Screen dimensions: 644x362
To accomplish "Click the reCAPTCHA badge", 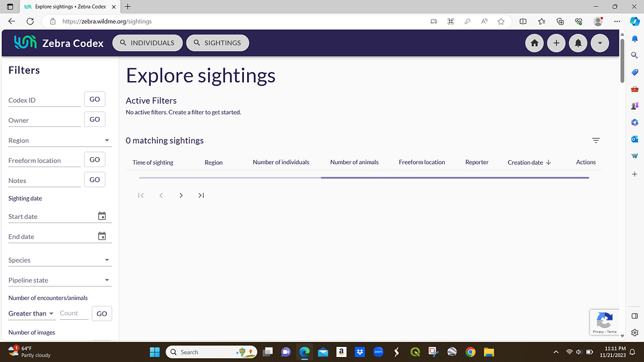I will coord(604,322).
